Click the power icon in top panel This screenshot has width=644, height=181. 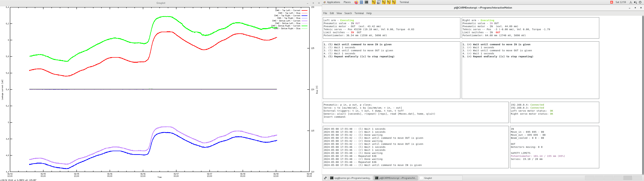click(x=640, y=2)
